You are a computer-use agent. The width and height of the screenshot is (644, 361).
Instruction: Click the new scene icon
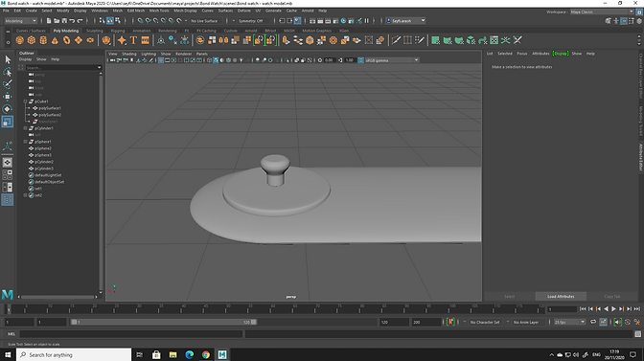(x=49, y=20)
